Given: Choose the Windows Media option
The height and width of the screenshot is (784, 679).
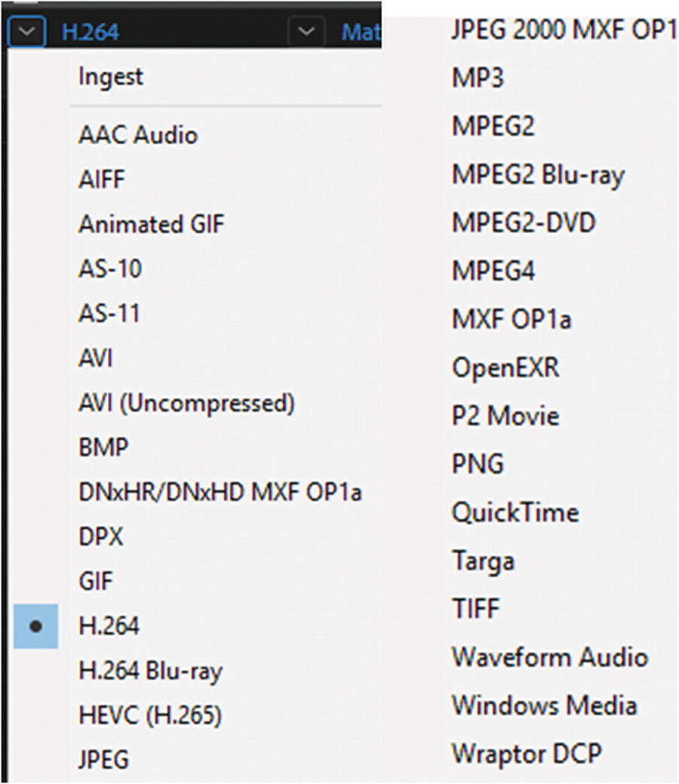Looking at the screenshot, I should coord(543,706).
